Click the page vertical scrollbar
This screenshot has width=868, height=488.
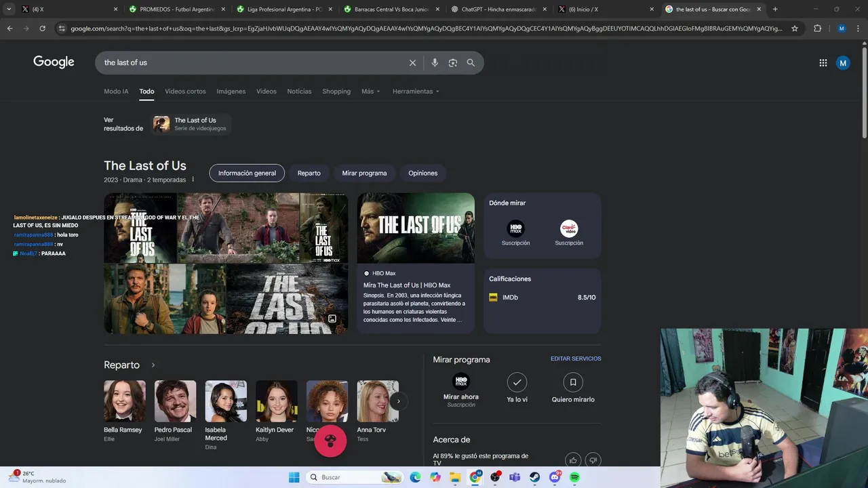(x=864, y=91)
